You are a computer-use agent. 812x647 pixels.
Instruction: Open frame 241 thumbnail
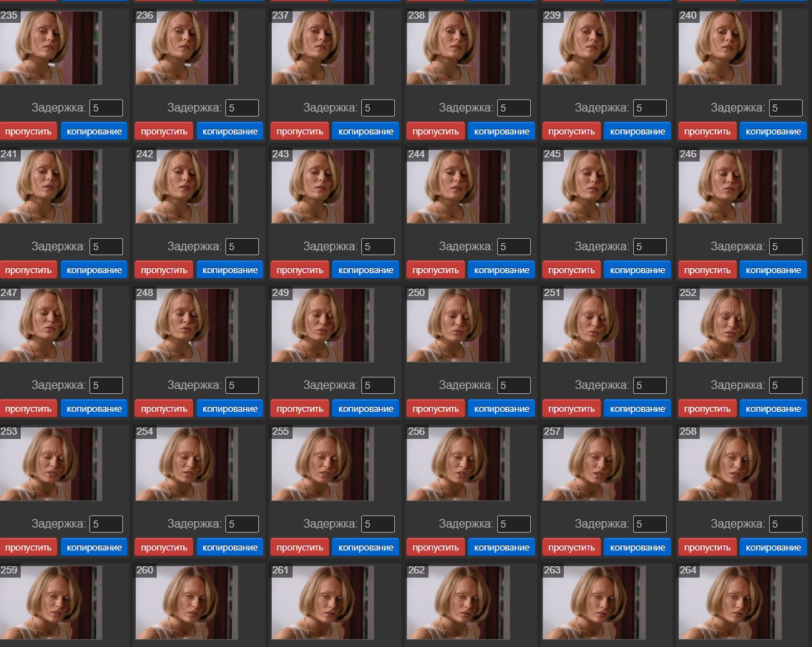[x=51, y=187]
